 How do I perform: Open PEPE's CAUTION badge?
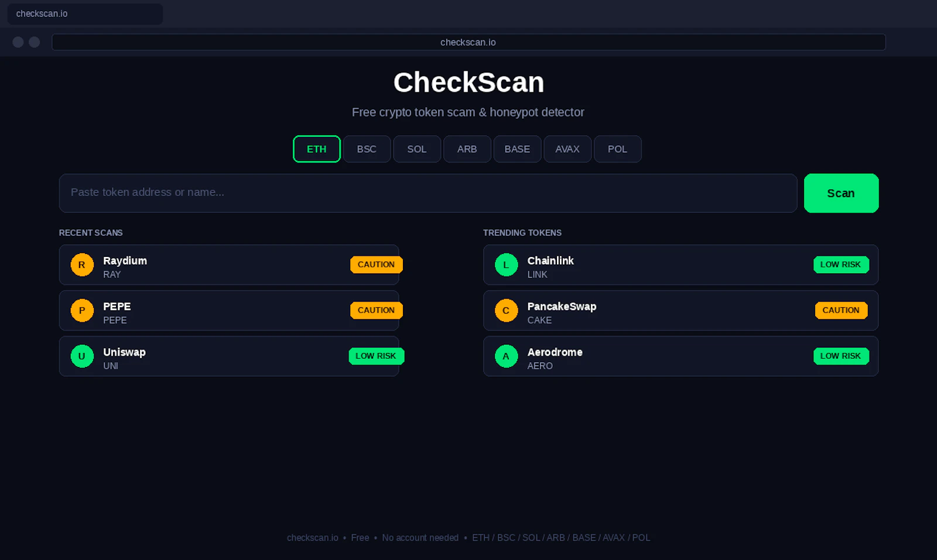(x=376, y=310)
